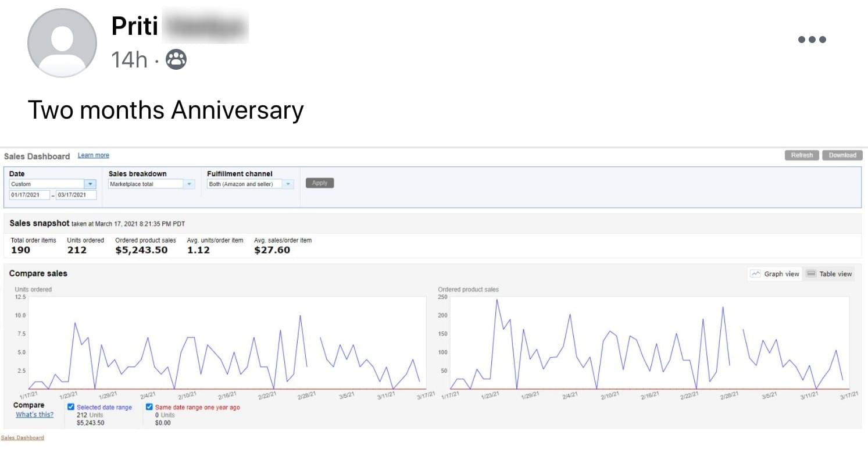Click the Date dropdown arrow icon
Viewport: 868px width, 449px height.
click(x=90, y=184)
